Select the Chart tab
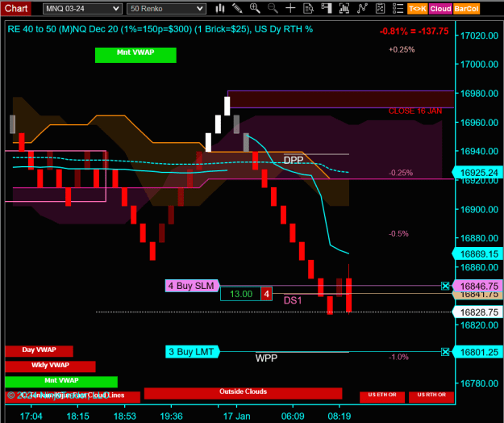Image resolution: width=504 pixels, height=423 pixels. (x=16, y=8)
